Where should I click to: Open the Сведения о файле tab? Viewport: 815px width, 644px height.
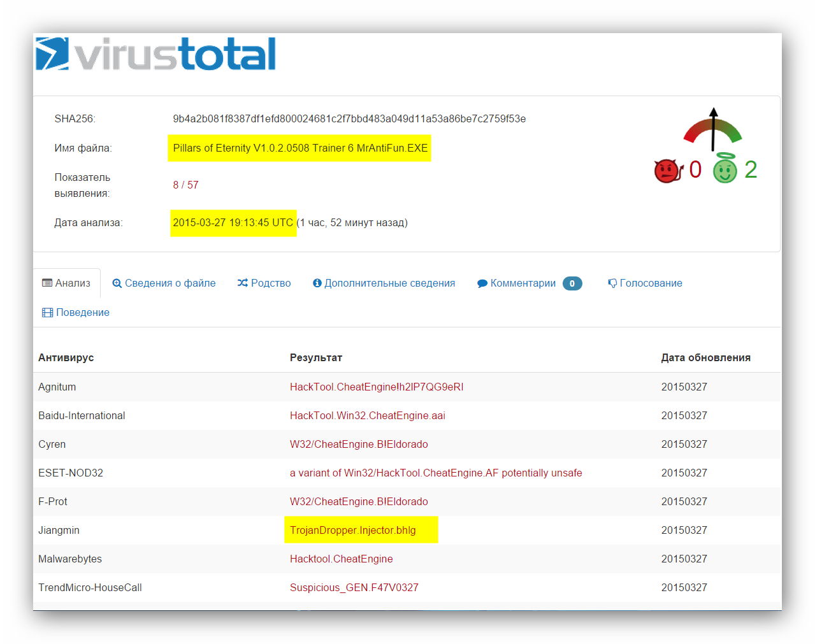[164, 283]
